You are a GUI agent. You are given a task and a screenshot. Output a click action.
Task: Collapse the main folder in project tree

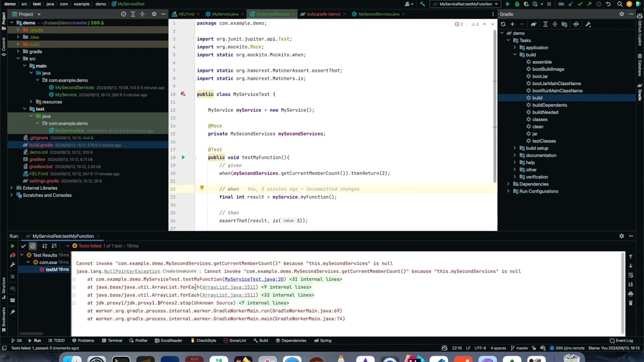coord(25,66)
